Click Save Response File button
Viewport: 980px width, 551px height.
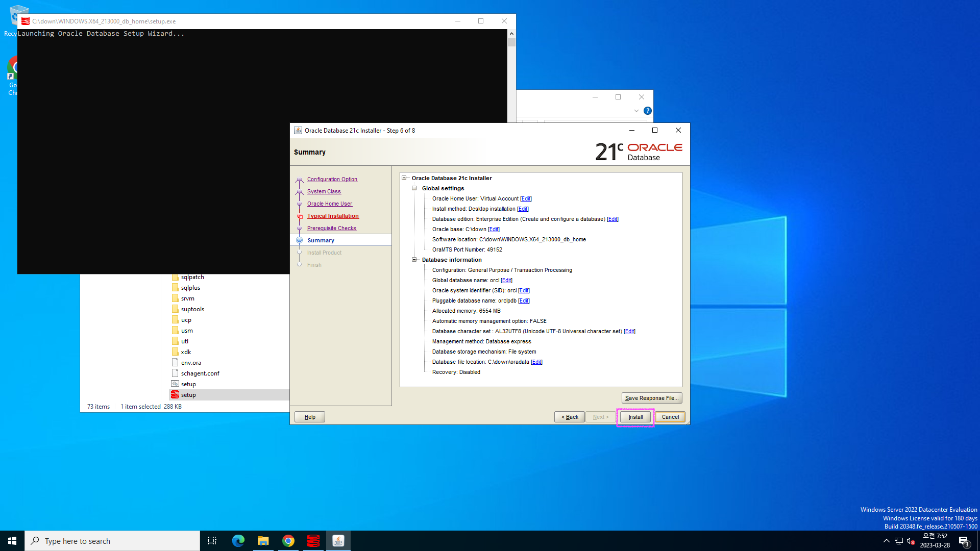click(x=652, y=398)
